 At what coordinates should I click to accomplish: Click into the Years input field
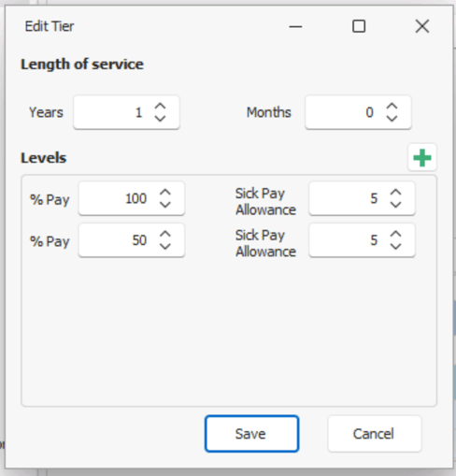point(114,112)
